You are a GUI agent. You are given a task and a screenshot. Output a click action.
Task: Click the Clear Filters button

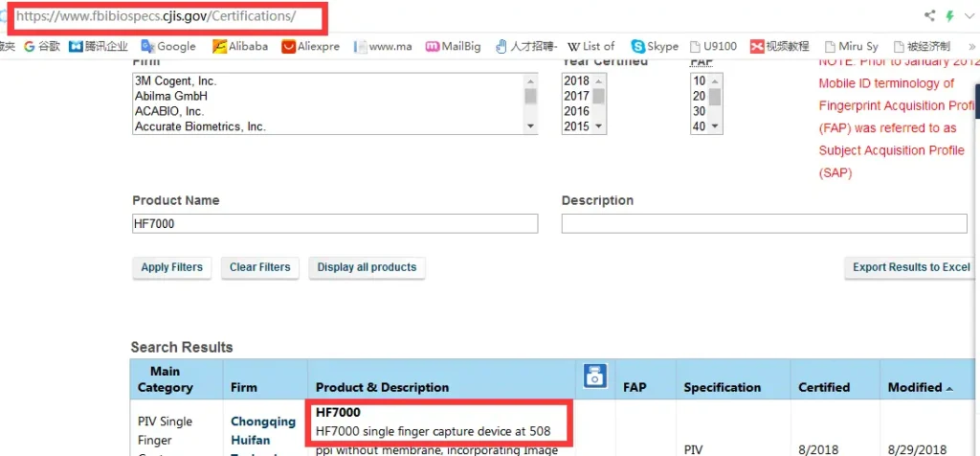(x=260, y=267)
